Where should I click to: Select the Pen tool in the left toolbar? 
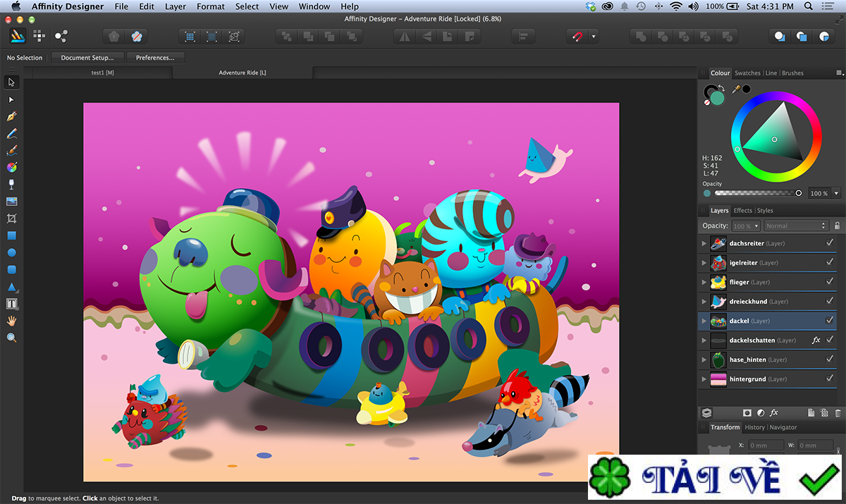point(11,116)
